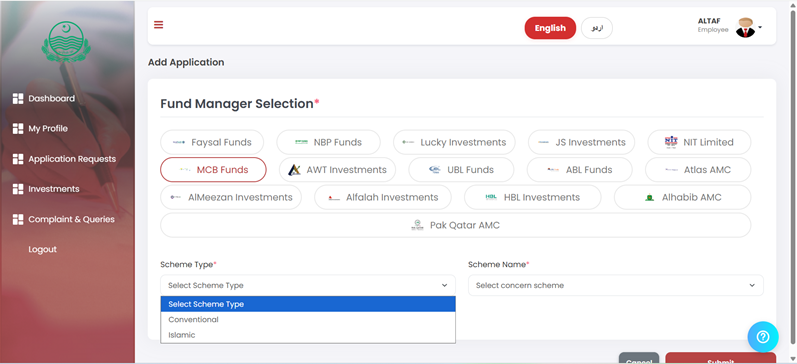Select the 'Select Scheme Type' placeholder option
797x364 pixels.
click(x=308, y=304)
